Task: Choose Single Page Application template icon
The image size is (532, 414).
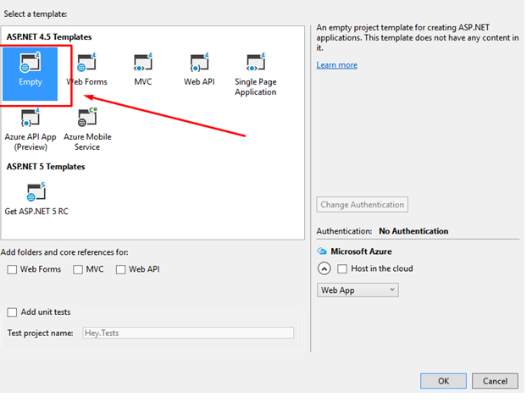Action: click(x=256, y=63)
